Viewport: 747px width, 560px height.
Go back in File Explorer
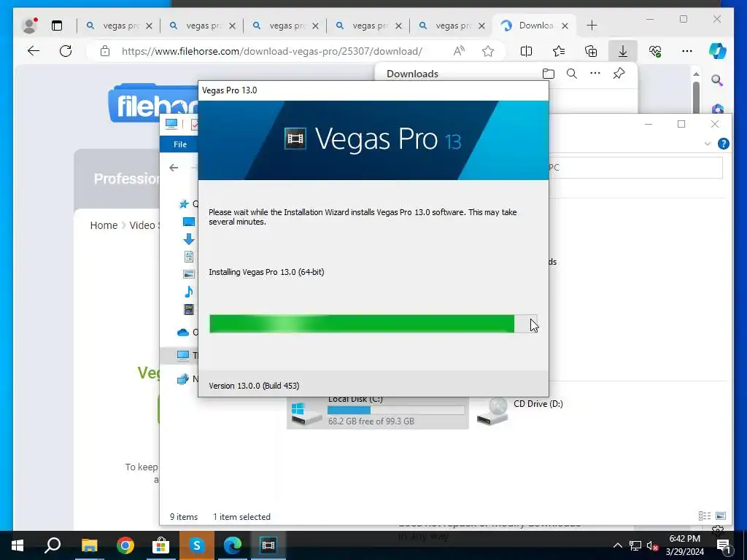[174, 167]
